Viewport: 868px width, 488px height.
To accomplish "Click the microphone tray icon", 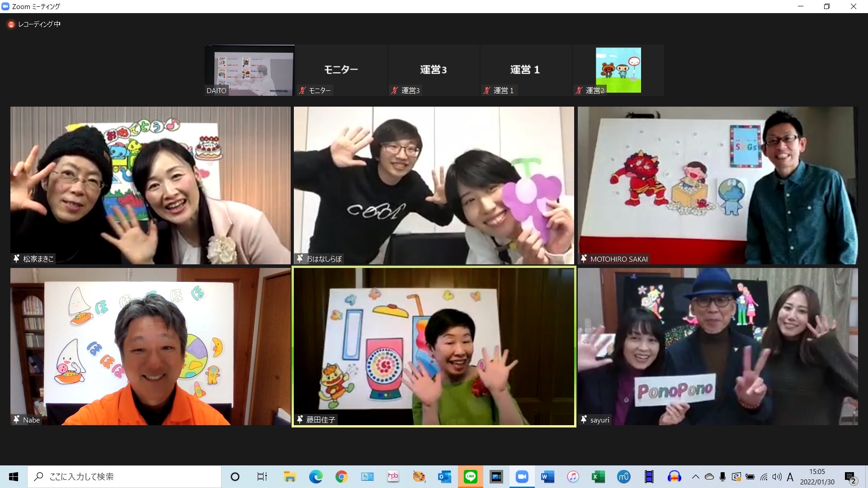I will 723,477.
